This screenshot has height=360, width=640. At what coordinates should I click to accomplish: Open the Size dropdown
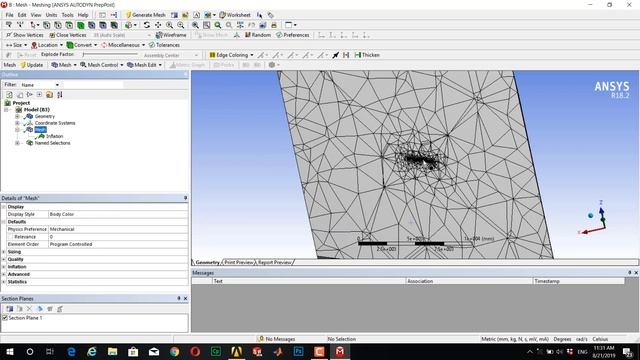(x=16, y=45)
